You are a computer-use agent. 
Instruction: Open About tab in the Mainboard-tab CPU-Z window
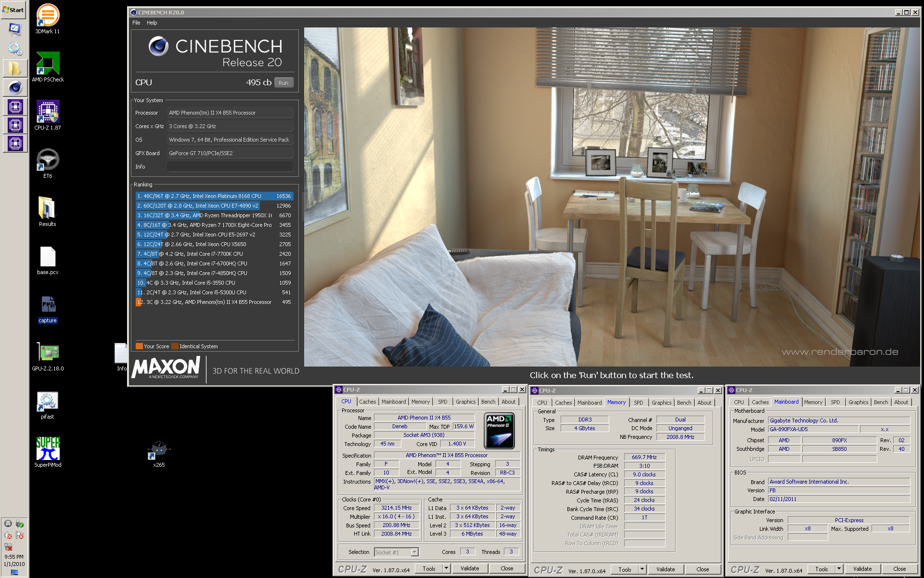901,402
